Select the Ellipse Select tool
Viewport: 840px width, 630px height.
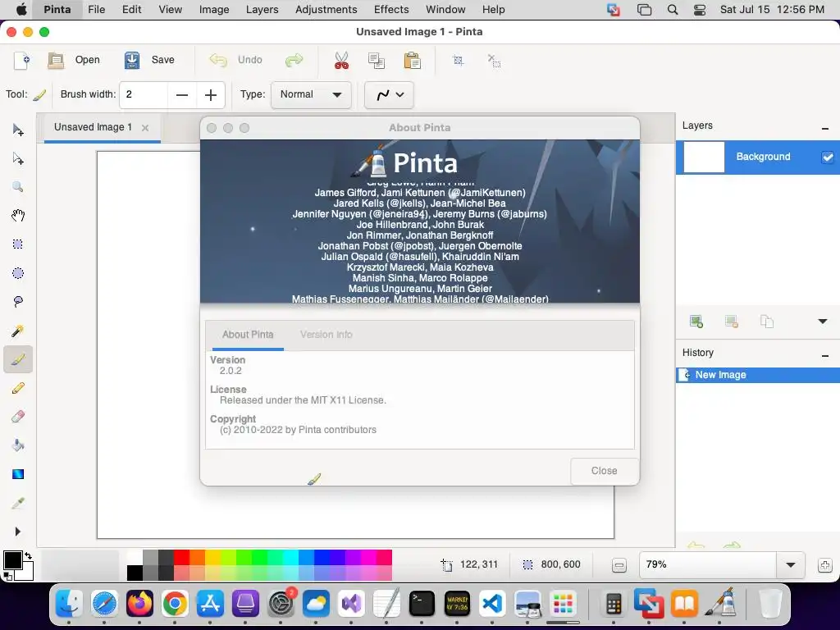(x=18, y=273)
